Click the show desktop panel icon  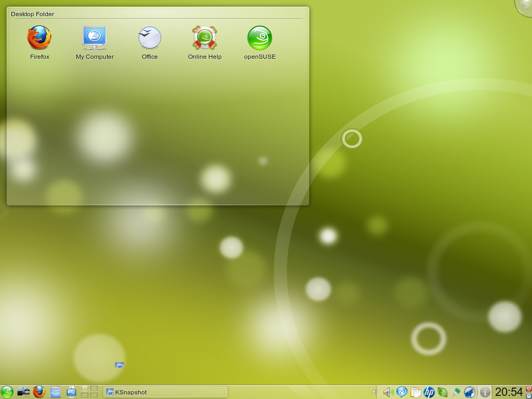click(x=23, y=392)
